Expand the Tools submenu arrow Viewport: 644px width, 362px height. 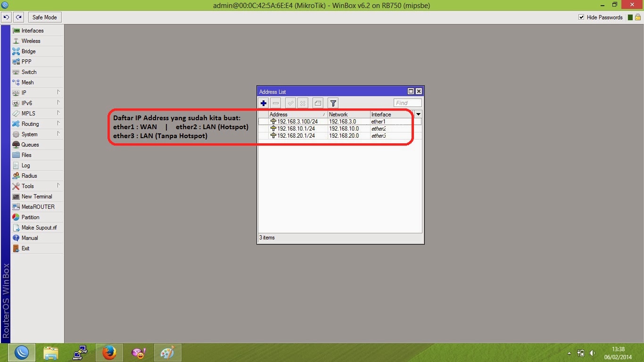[59, 186]
